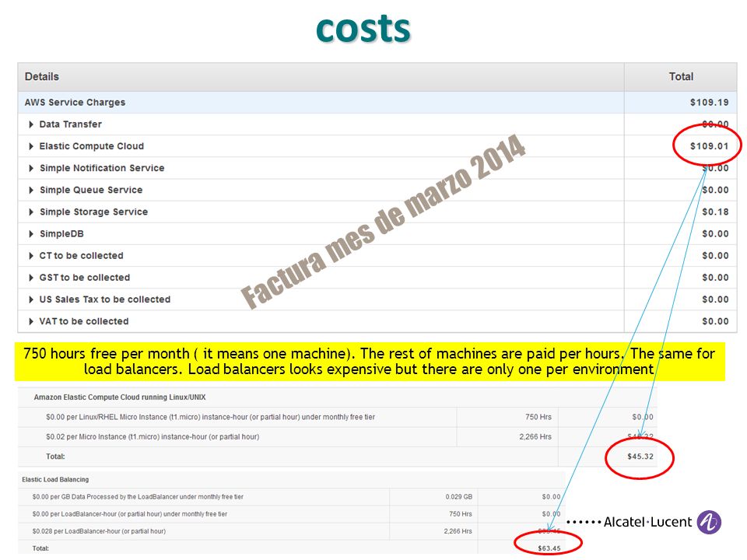
Task: Click the $109.01 Elastic Compute Cloud amount
Action: point(709,146)
